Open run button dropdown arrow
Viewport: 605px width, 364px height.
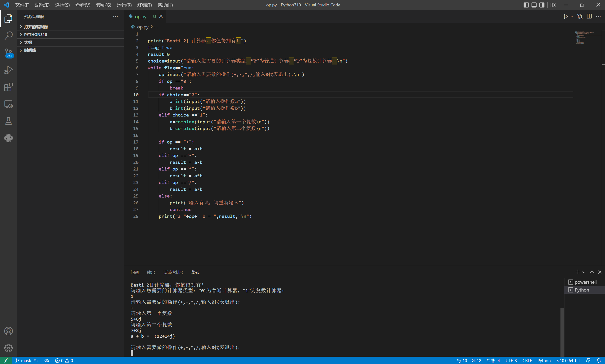tap(572, 16)
